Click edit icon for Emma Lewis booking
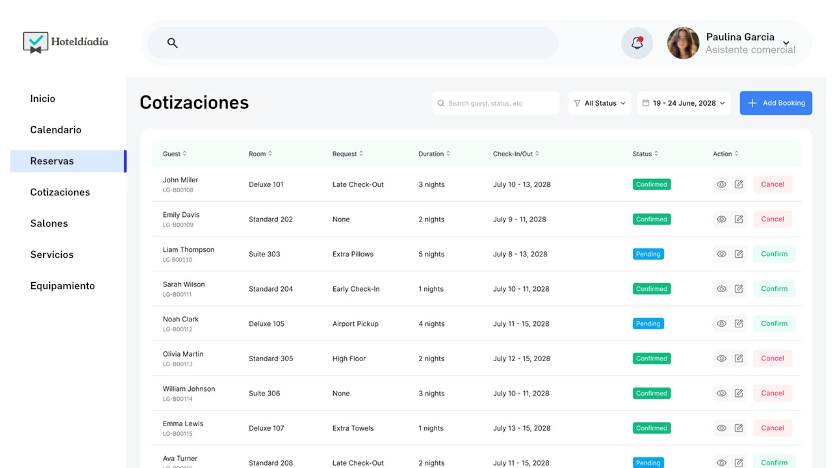Viewport: 832px width, 468px height. coord(739,428)
